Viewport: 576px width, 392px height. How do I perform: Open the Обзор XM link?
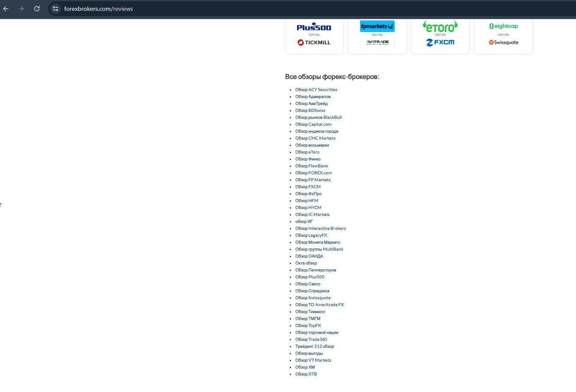(x=305, y=367)
